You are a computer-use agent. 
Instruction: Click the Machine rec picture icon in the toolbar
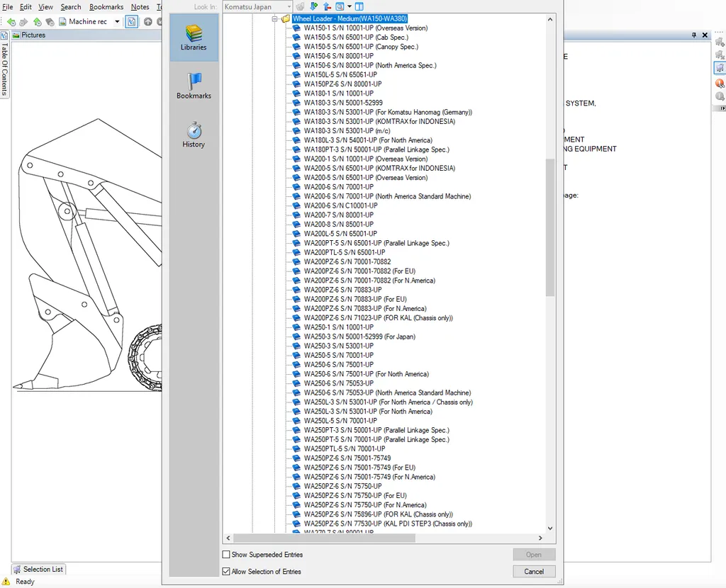pyautogui.click(x=62, y=22)
